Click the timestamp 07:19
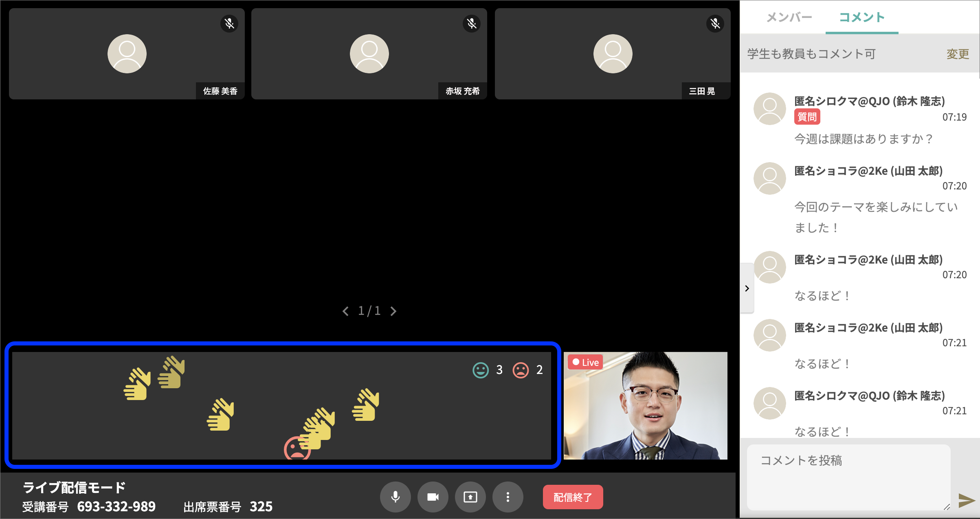This screenshot has width=980, height=519. tap(954, 117)
